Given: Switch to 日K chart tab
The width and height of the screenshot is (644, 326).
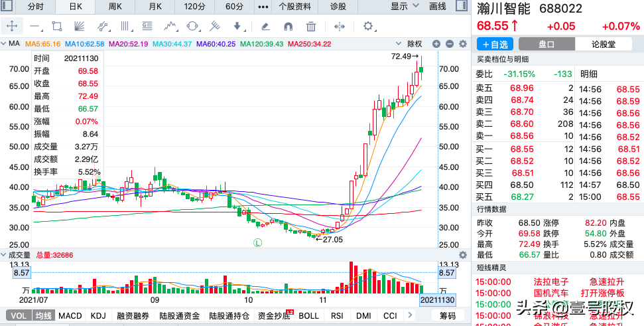Looking at the screenshot, I should [x=75, y=7].
